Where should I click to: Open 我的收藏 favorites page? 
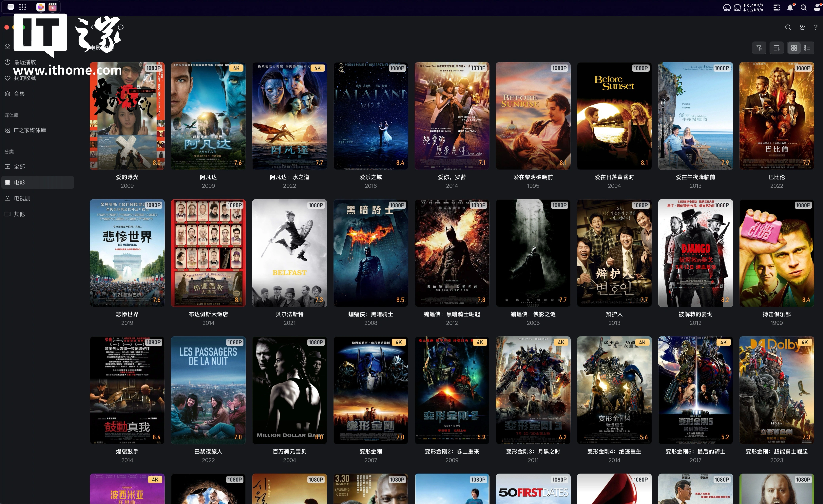pyautogui.click(x=25, y=78)
